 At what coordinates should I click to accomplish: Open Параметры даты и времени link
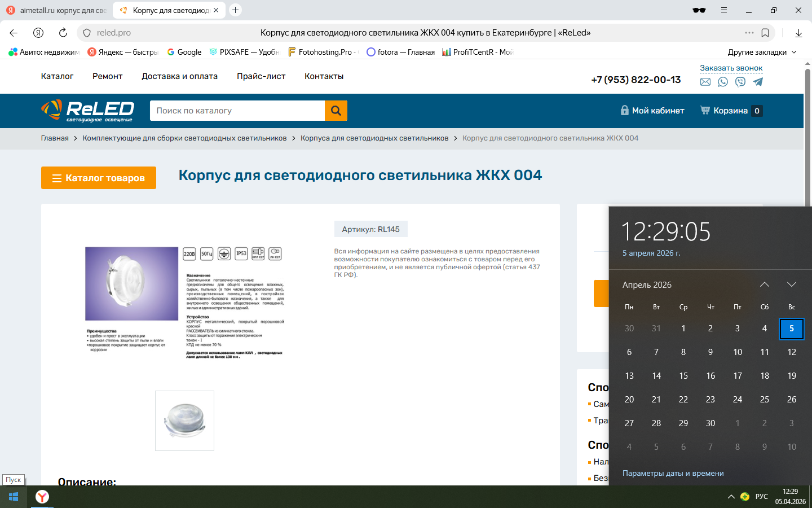click(673, 473)
